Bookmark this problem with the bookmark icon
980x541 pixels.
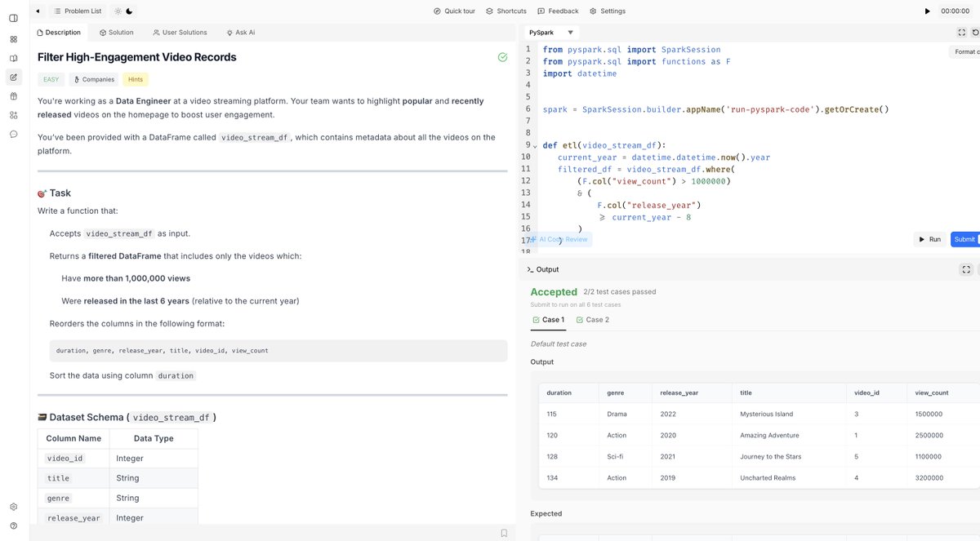tap(504, 533)
